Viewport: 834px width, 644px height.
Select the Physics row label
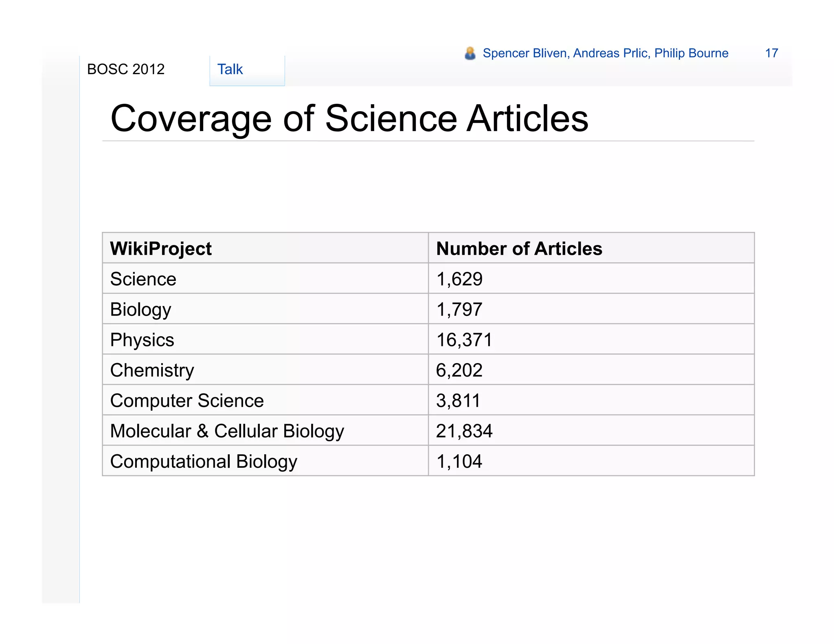[142, 340]
